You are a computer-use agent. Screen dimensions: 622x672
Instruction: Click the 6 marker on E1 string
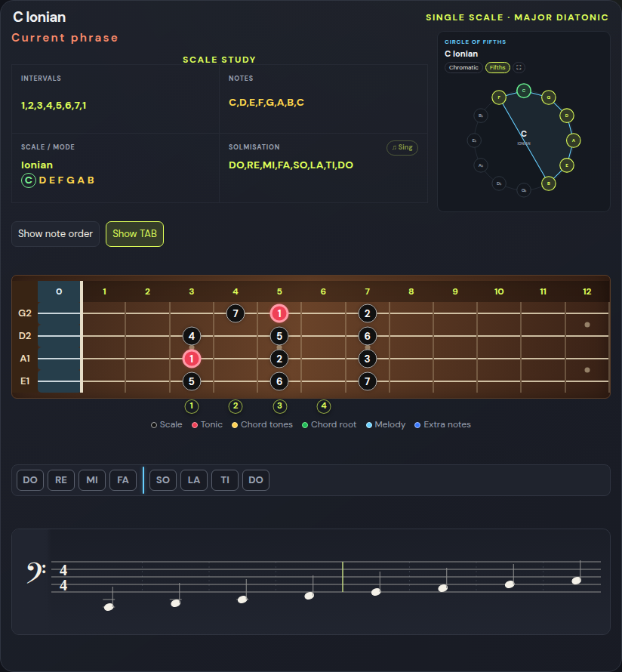[279, 381]
